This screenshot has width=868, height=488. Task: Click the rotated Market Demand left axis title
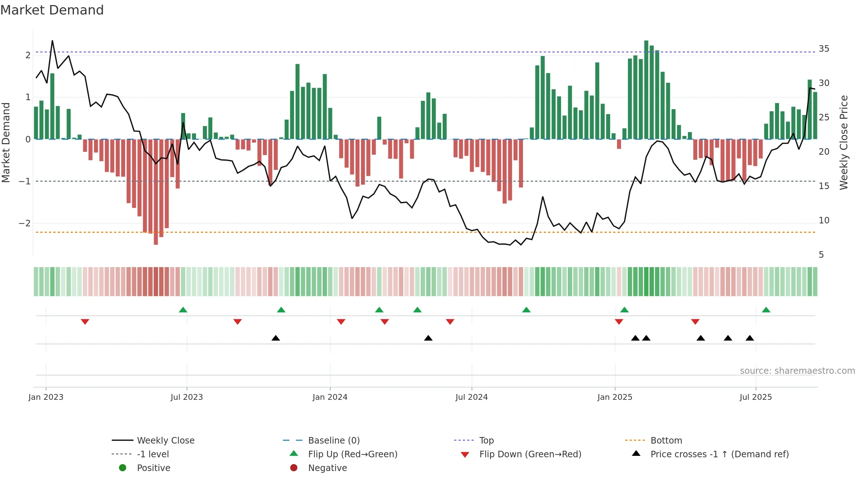point(6,142)
